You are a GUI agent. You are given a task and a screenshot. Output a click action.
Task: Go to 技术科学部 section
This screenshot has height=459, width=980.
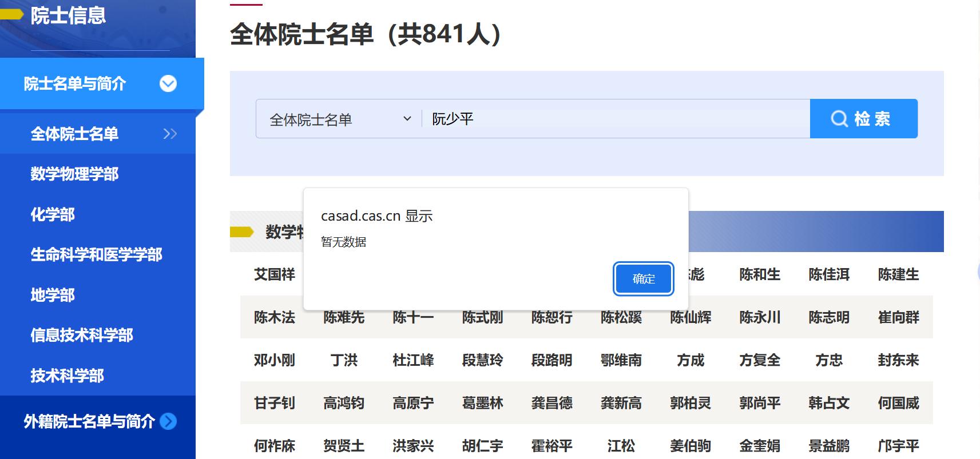67,376
